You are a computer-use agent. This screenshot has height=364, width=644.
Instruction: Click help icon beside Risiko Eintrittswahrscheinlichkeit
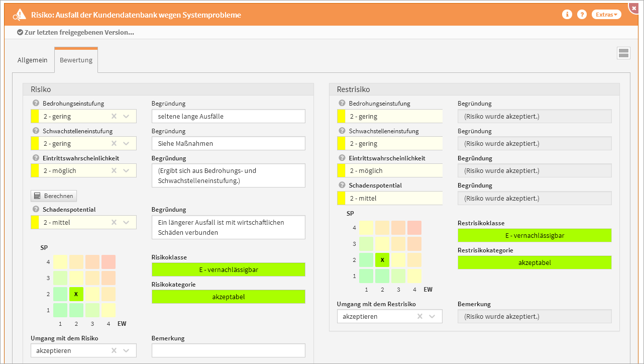[36, 158]
